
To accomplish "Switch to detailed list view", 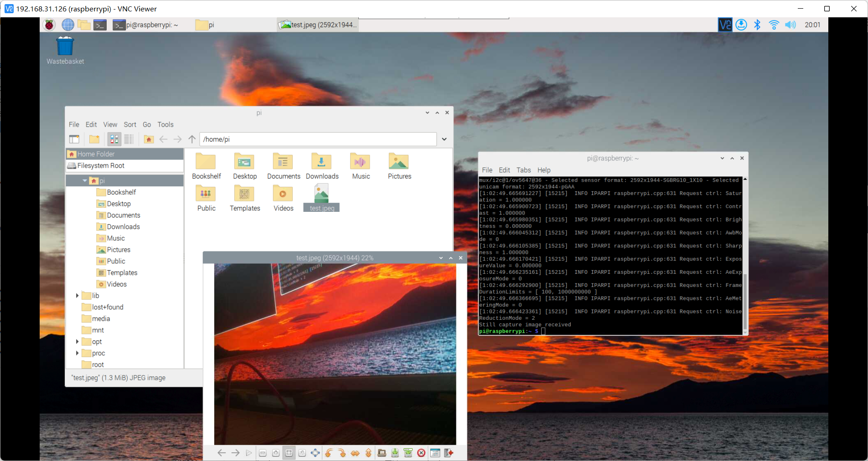I will coord(129,139).
